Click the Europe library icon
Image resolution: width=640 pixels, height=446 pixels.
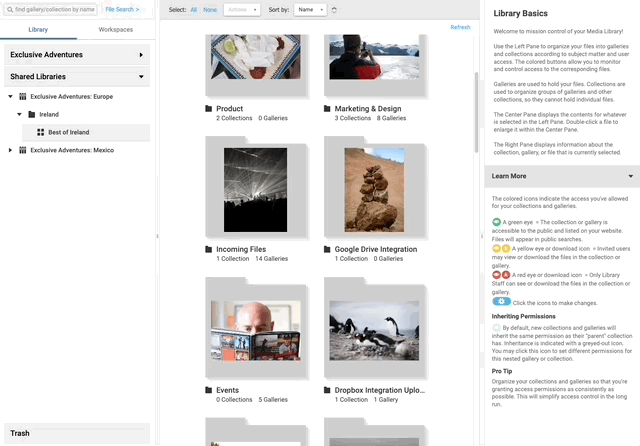point(22,97)
